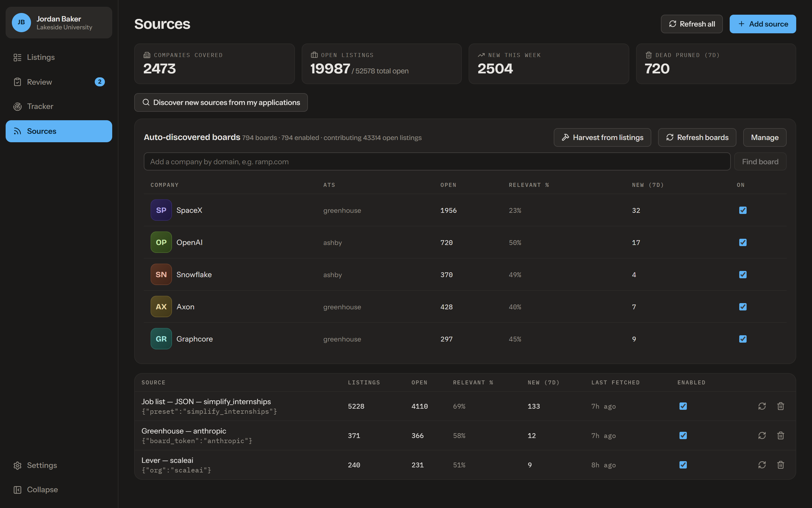Open the Tracker page
This screenshot has height=508, width=812.
coord(59,106)
